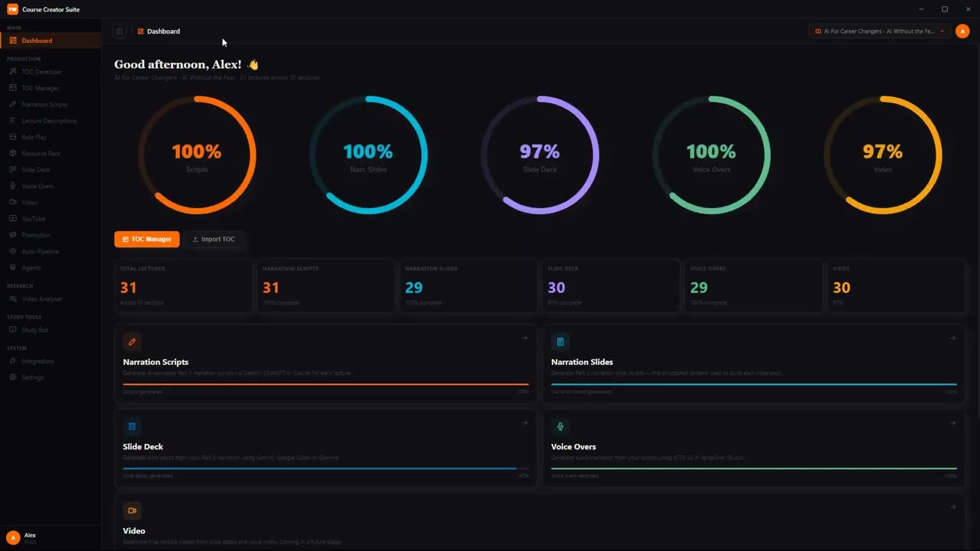
Task: Click the Promotion sidebar icon
Action: [x=13, y=235]
